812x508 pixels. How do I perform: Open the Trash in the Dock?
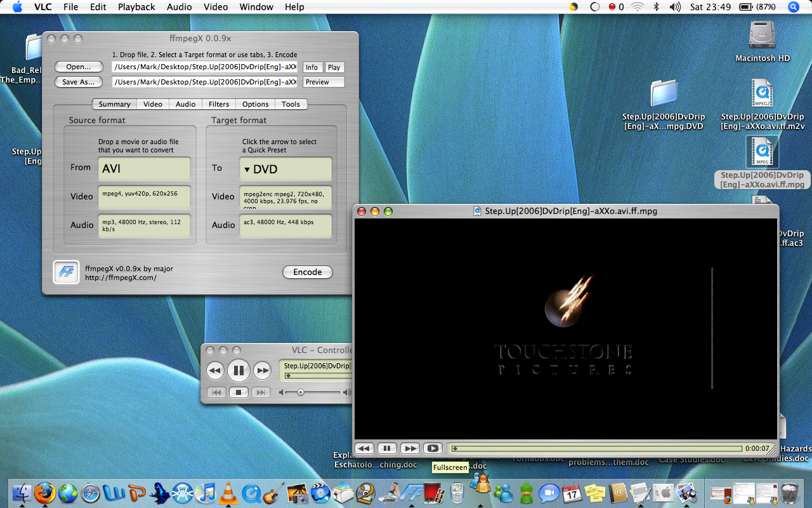tap(790, 493)
